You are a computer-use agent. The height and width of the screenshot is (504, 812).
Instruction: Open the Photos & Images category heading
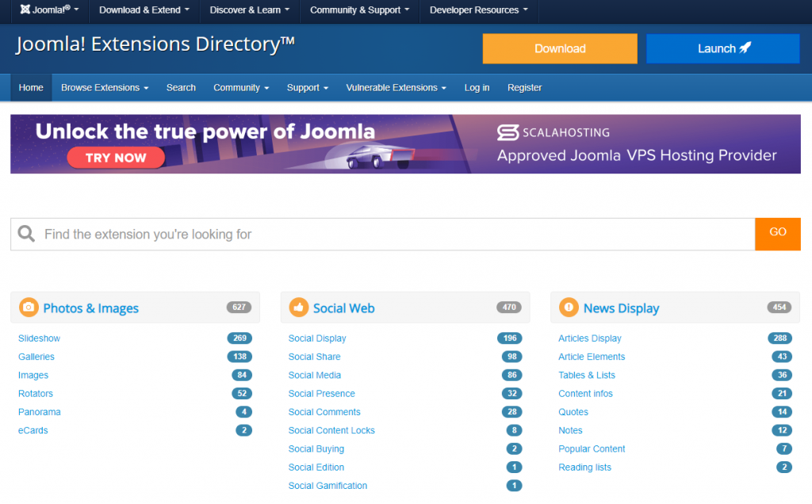(90, 308)
